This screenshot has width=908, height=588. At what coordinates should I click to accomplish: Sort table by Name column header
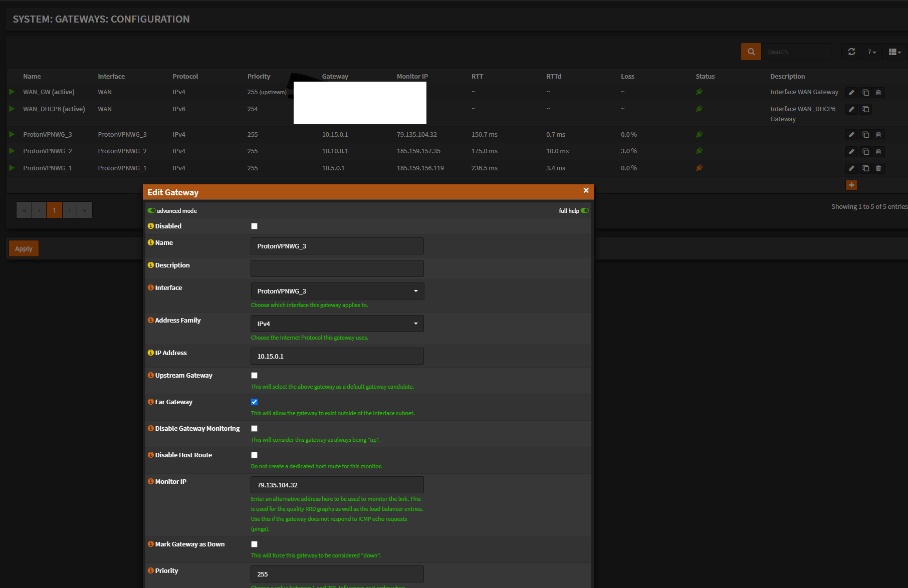tap(32, 76)
